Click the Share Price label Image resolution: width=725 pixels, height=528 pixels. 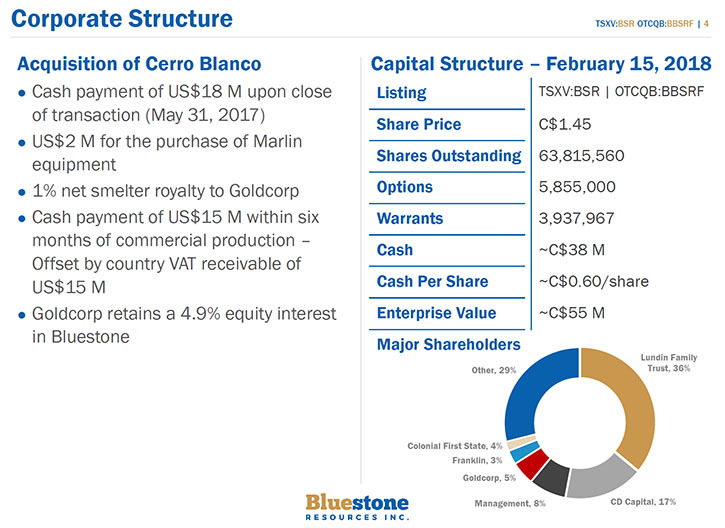coord(418,124)
